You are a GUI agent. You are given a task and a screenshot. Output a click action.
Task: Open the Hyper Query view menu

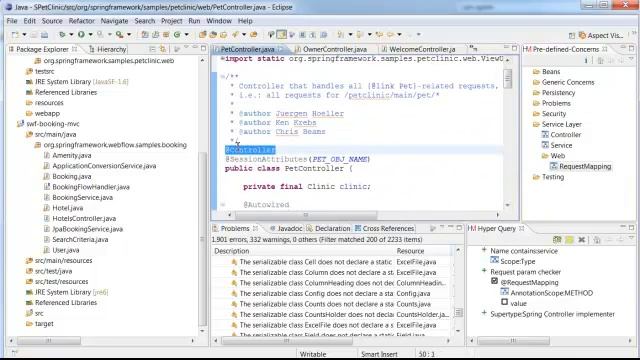(631, 239)
